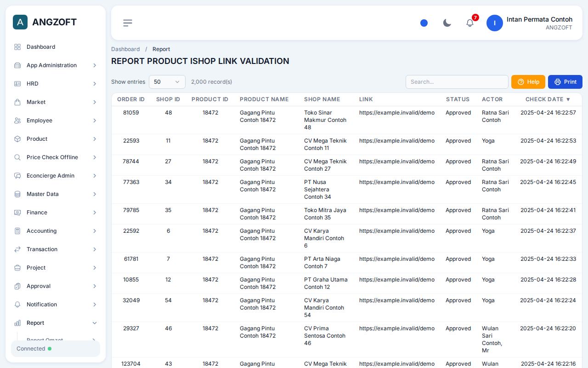This screenshot has width=588, height=368.
Task: Open the Show entries dropdown
Action: [167, 82]
